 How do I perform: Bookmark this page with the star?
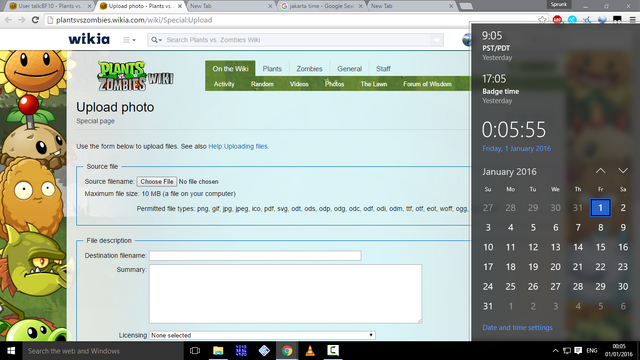pyautogui.click(x=542, y=20)
